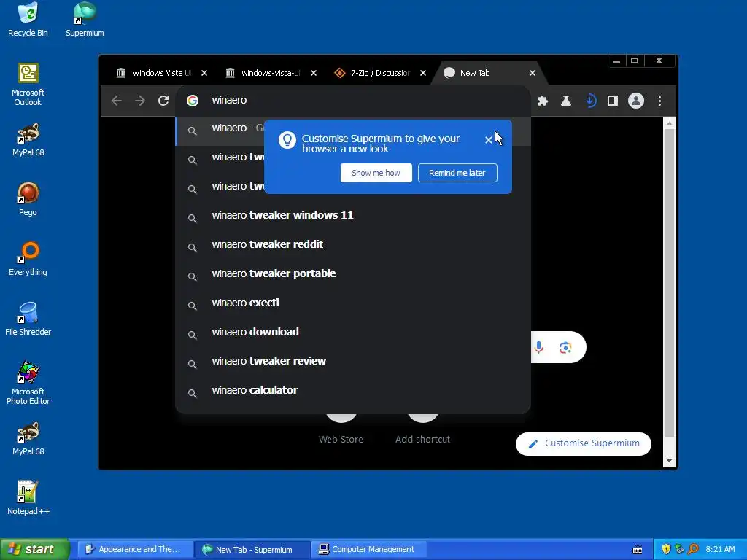The height and width of the screenshot is (560, 747).
Task: Dismiss the Customise Supermium tip popup
Action: click(488, 140)
